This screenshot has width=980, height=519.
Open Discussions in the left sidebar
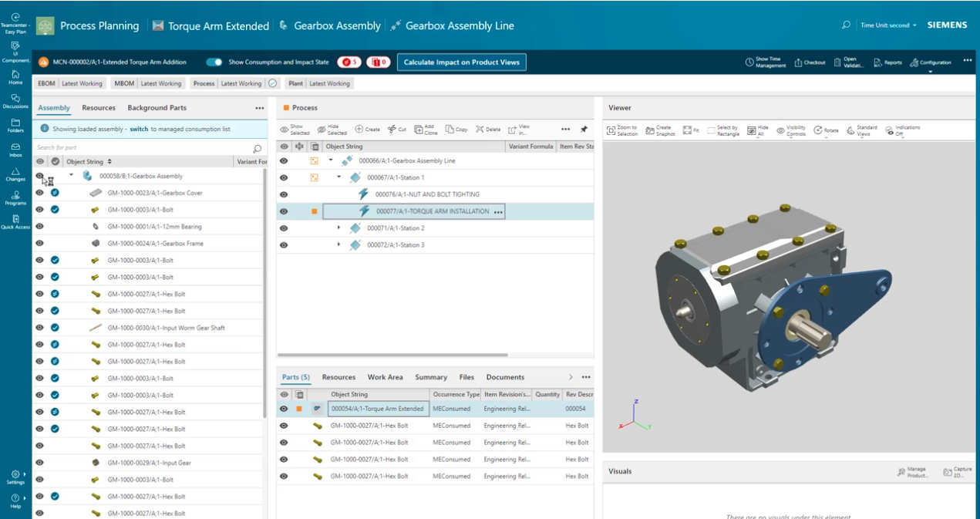(15, 101)
